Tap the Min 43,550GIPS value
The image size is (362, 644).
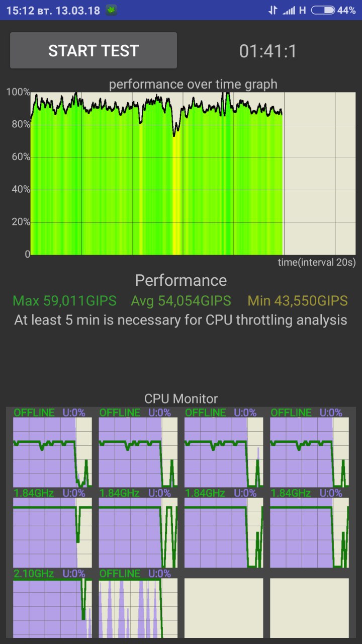click(x=298, y=301)
